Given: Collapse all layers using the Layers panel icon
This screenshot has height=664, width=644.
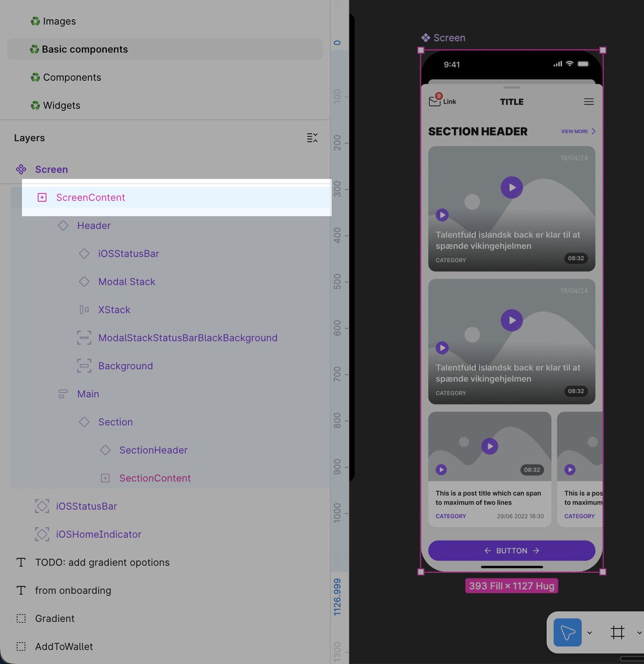Looking at the screenshot, I should tap(313, 138).
